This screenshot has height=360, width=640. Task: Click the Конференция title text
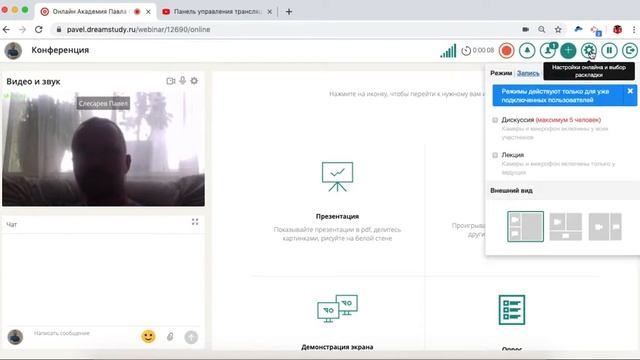[60, 50]
